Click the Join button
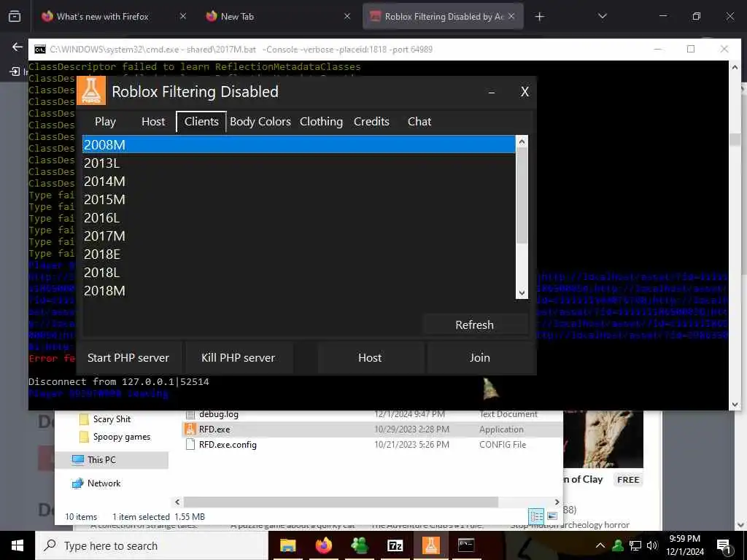 point(480,357)
